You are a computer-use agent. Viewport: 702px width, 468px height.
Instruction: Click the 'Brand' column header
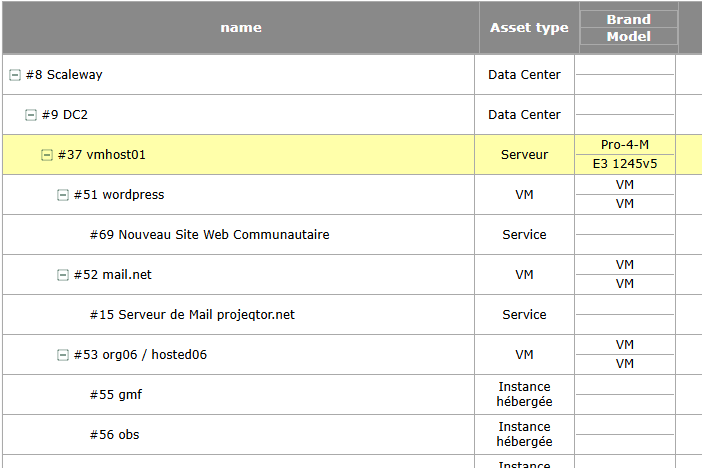[628, 19]
